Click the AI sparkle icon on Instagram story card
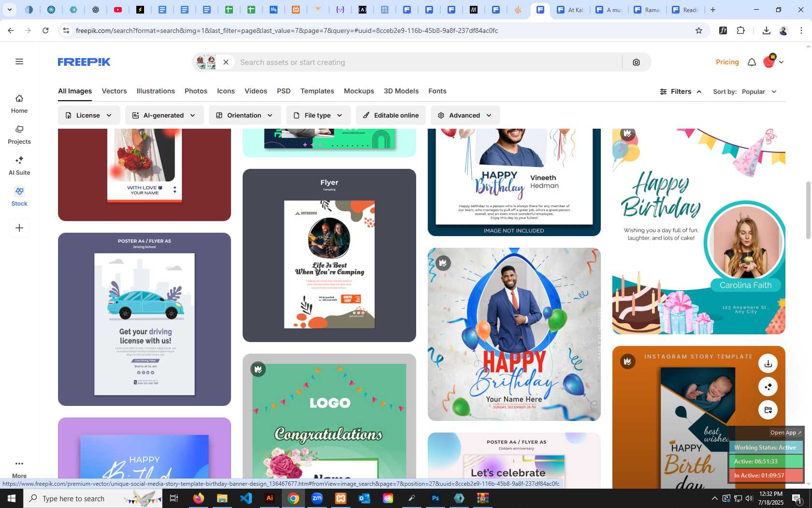 point(768,387)
